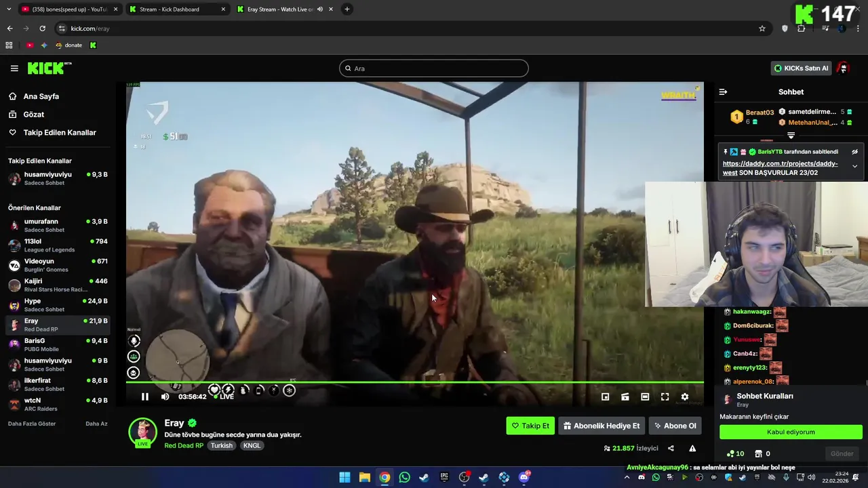
Task: Open File Explorer from taskbar
Action: coord(364,477)
